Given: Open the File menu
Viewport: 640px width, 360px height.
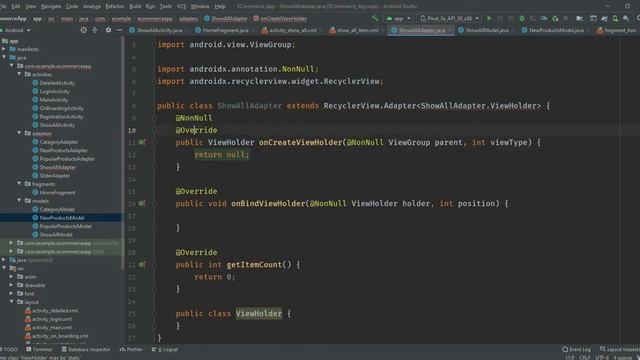Looking at the screenshot, I should click(3, 6).
